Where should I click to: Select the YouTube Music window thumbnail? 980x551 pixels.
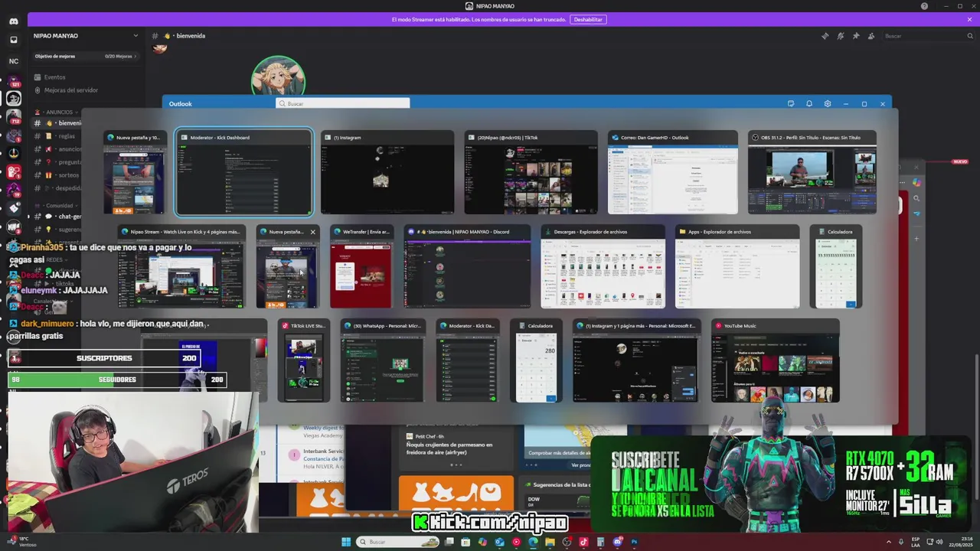[775, 360]
